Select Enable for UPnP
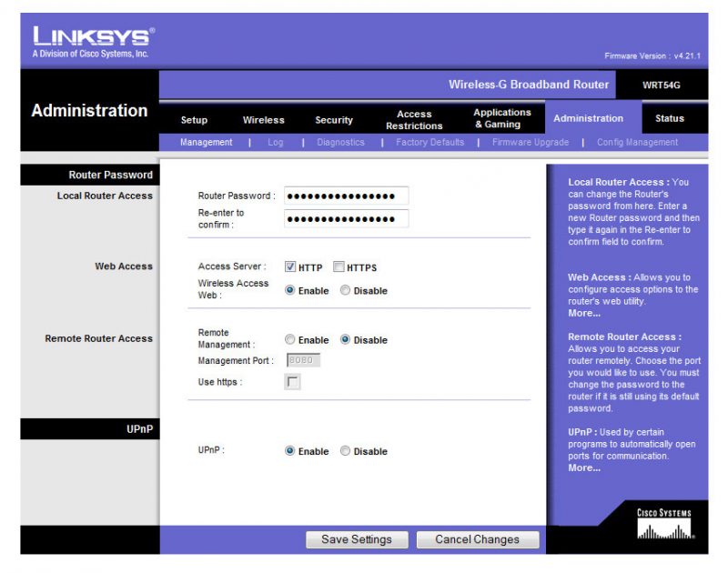Viewport: 728px width, 573px height. coord(289,450)
